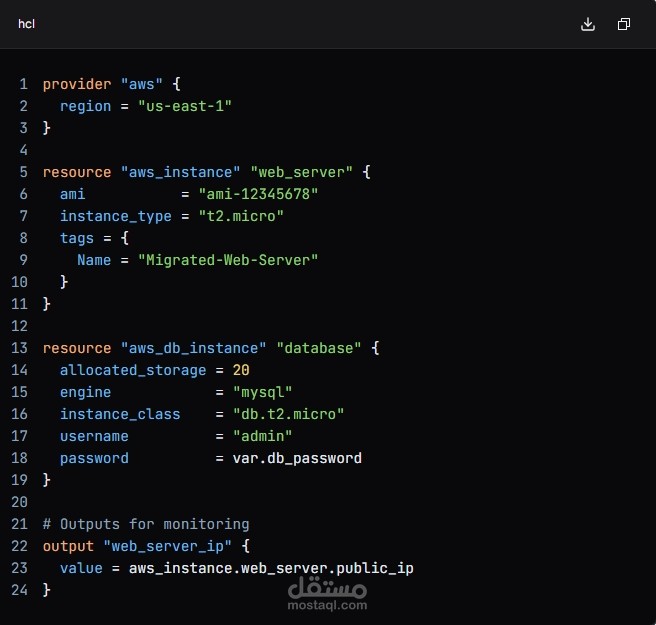Copy the code block to clipboard

pyautogui.click(x=624, y=24)
